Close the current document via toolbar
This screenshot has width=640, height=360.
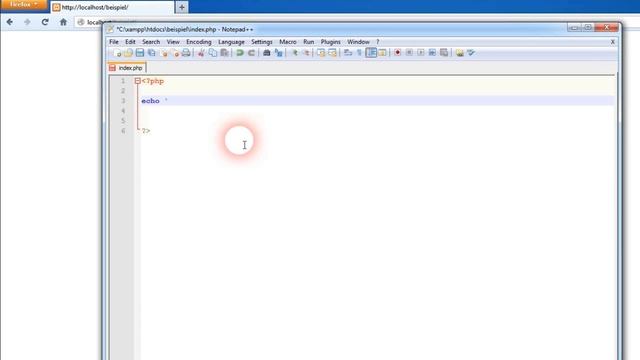click(164, 53)
